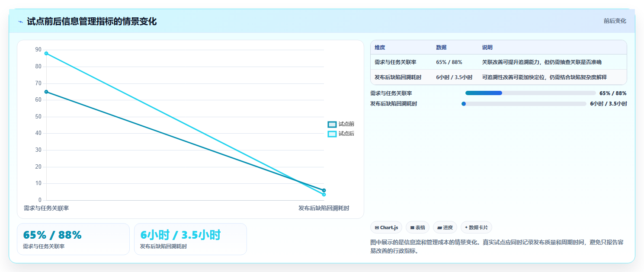Click the 65% / 88% table cell
This screenshot has height=272, width=644.
pyautogui.click(x=449, y=62)
